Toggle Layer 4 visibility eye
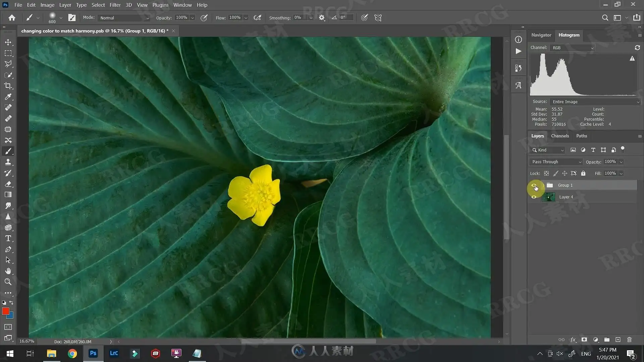644x362 pixels. coord(534,197)
